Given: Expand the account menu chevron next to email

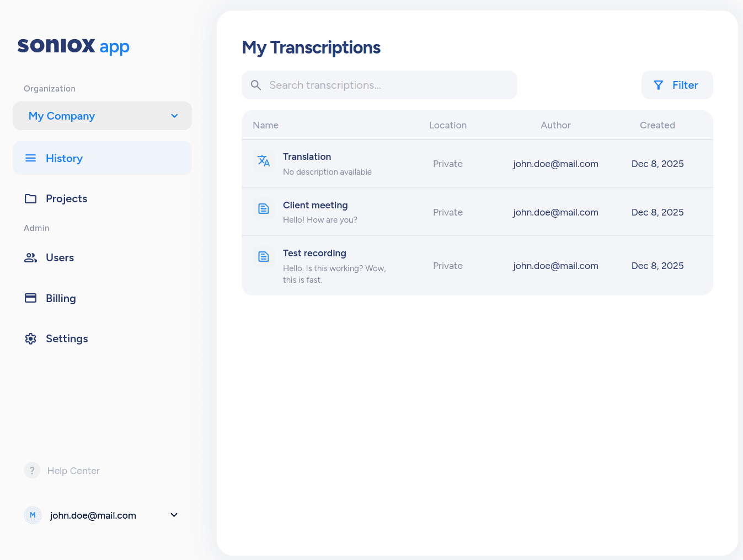Looking at the screenshot, I should [x=174, y=515].
